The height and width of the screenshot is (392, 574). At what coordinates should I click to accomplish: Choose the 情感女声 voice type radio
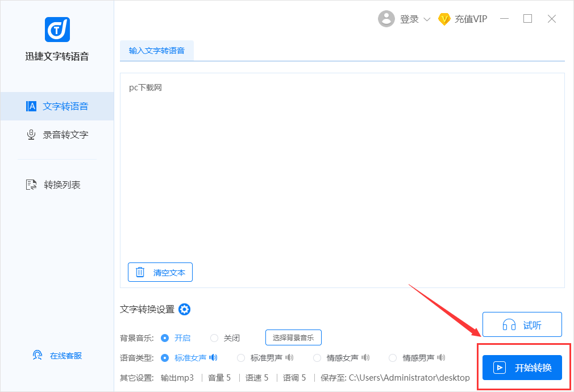coord(317,358)
